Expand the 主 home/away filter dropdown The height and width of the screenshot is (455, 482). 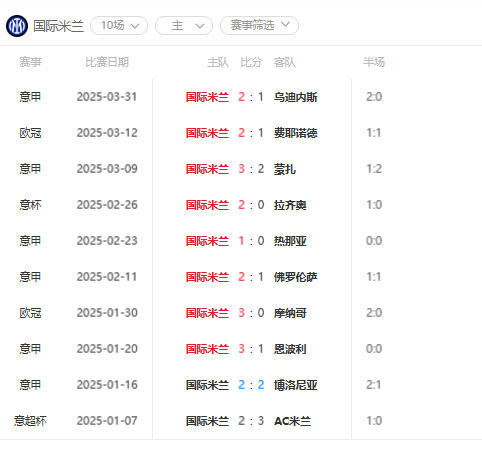pos(184,25)
